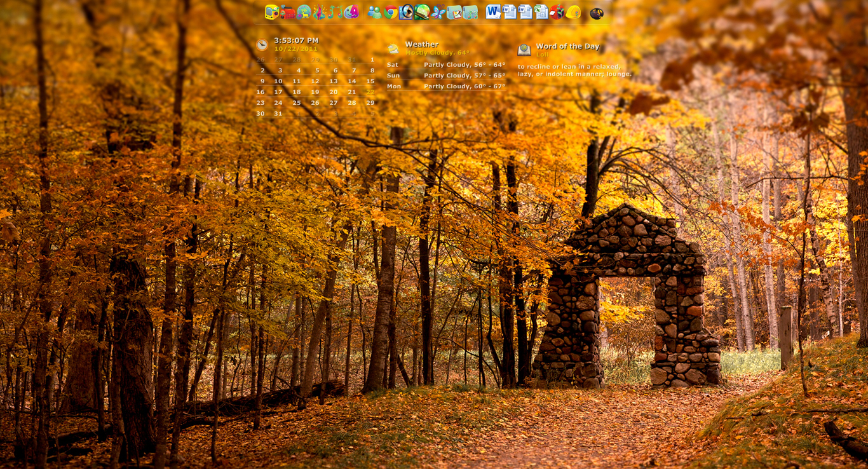Launch Microsoft Word from the dock
This screenshot has height=469, width=868.
click(x=493, y=11)
